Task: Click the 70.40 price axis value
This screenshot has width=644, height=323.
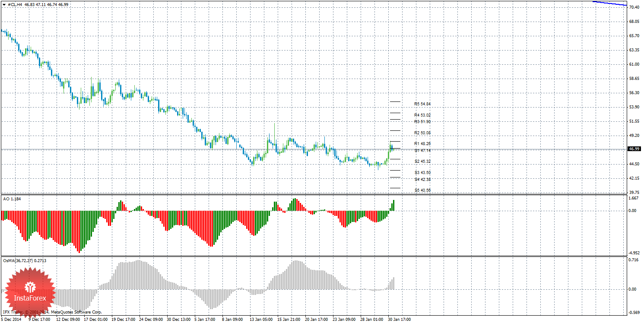Action: (x=634, y=7)
